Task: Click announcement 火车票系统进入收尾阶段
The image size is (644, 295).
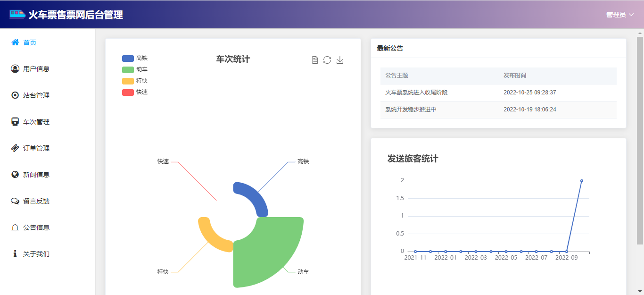Action: [x=416, y=93]
